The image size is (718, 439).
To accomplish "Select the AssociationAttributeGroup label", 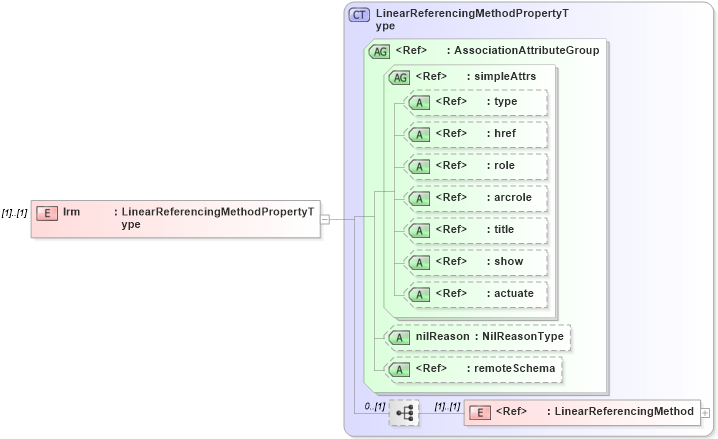I will pos(527,50).
